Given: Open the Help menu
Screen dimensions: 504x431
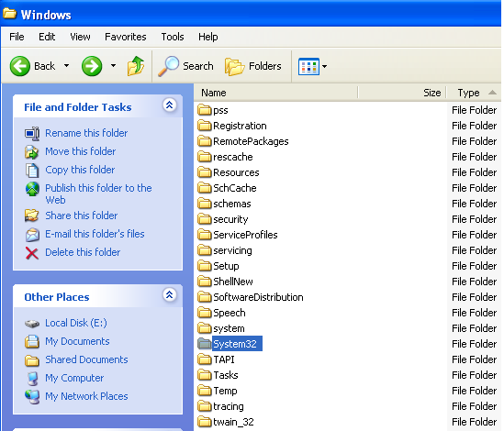Looking at the screenshot, I should [208, 37].
